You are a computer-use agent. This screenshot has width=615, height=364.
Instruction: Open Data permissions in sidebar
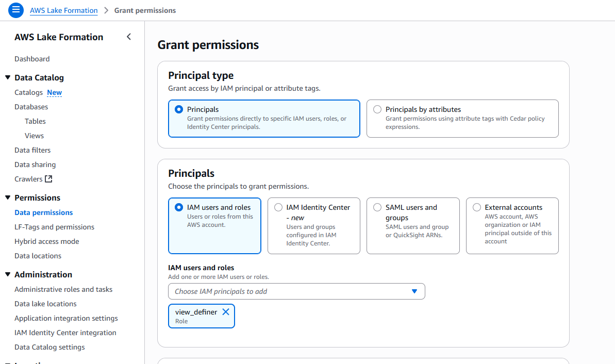(44, 212)
